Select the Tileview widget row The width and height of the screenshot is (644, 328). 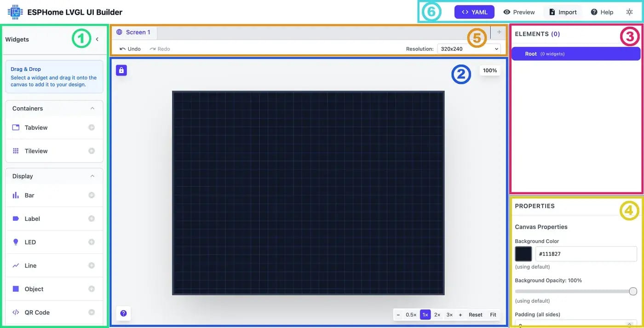54,151
